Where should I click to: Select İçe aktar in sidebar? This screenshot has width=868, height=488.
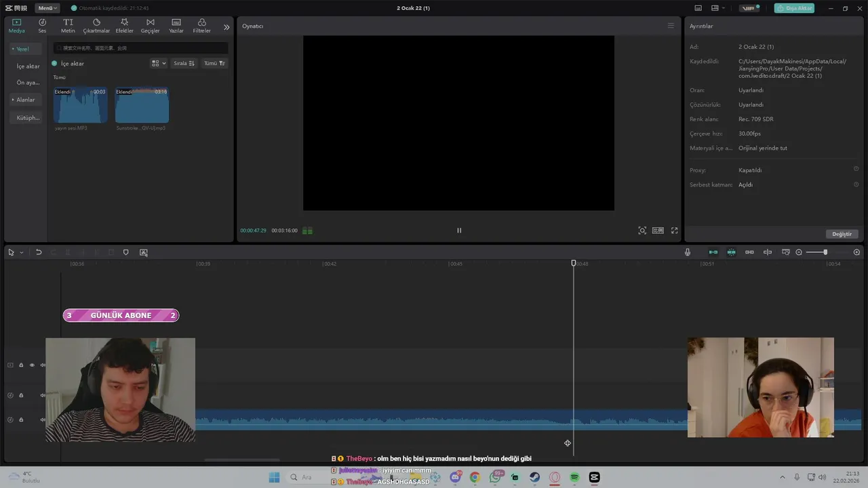tap(28, 66)
